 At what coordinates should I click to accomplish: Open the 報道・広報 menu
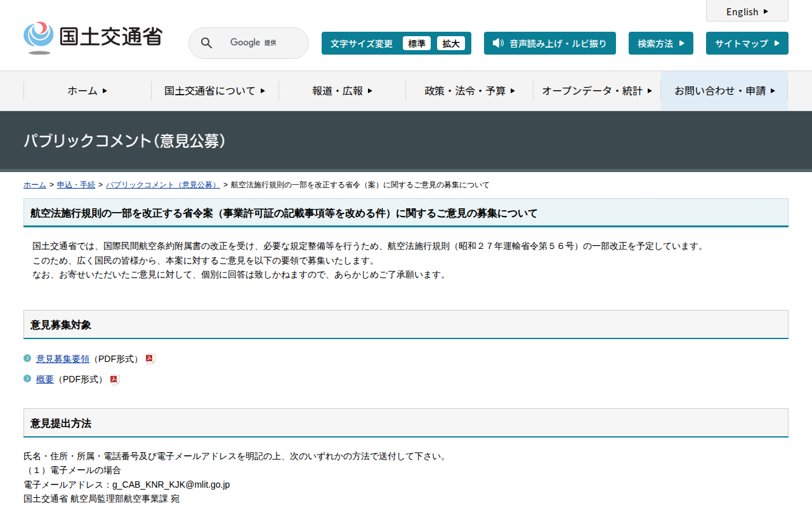click(x=343, y=91)
